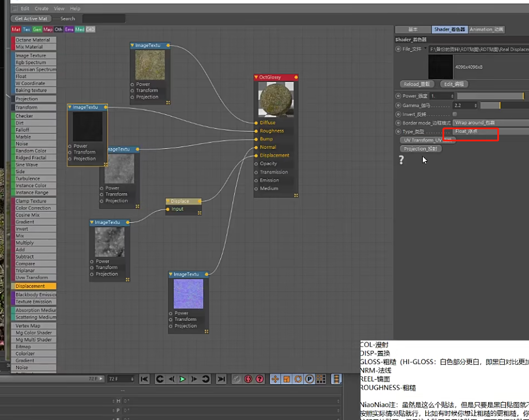Image resolution: width=529 pixels, height=420 pixels.
Task: Toggle the scale key icon
Action: coord(287,379)
